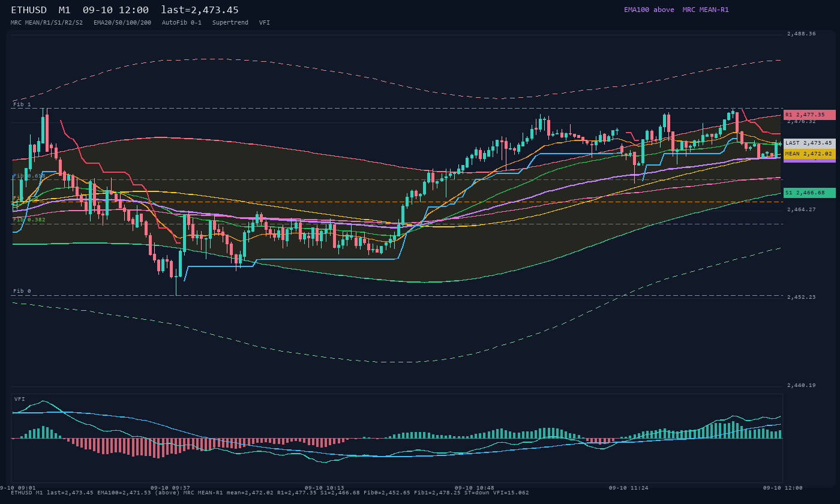
Task: Click the EMA100 above status text
Action: click(649, 10)
